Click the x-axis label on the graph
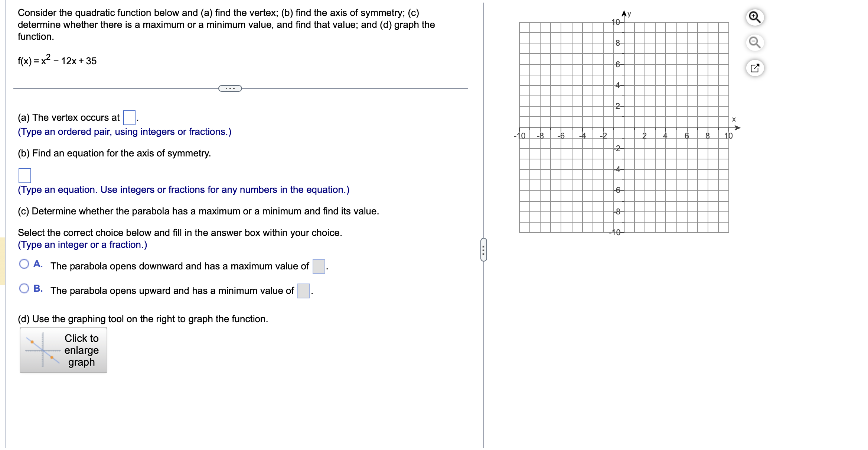Screen dimensions: 868x450 pyautogui.click(x=733, y=119)
